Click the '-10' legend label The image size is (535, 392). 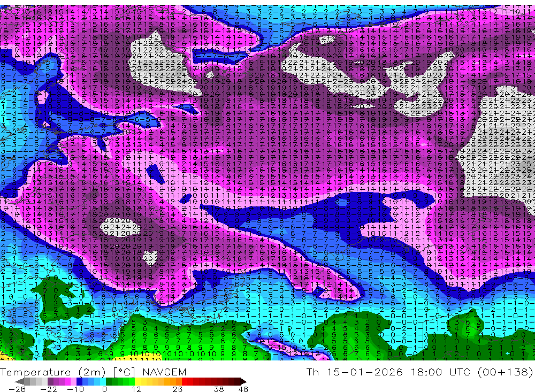(x=75, y=389)
